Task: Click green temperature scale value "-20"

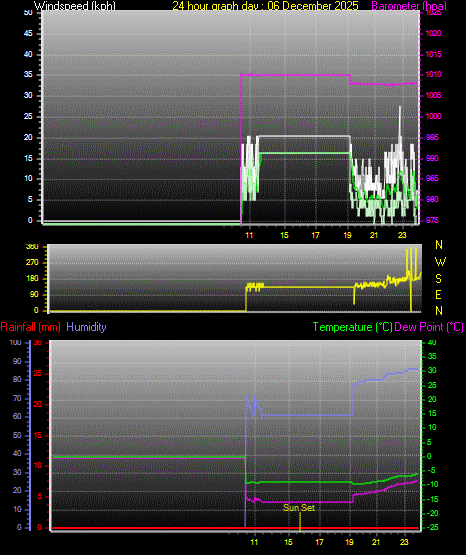Action: click(432, 513)
